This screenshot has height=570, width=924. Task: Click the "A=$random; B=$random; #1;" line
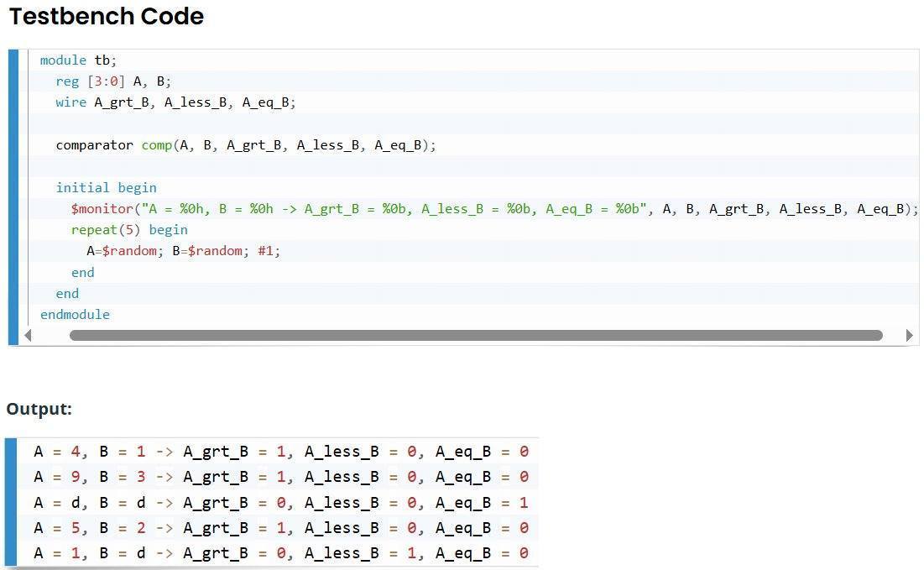pos(183,251)
